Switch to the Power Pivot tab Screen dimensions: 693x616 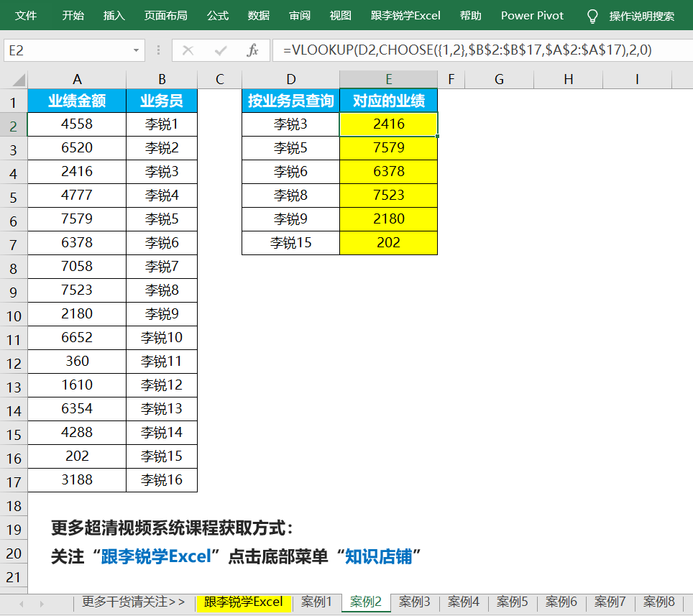pyautogui.click(x=532, y=16)
